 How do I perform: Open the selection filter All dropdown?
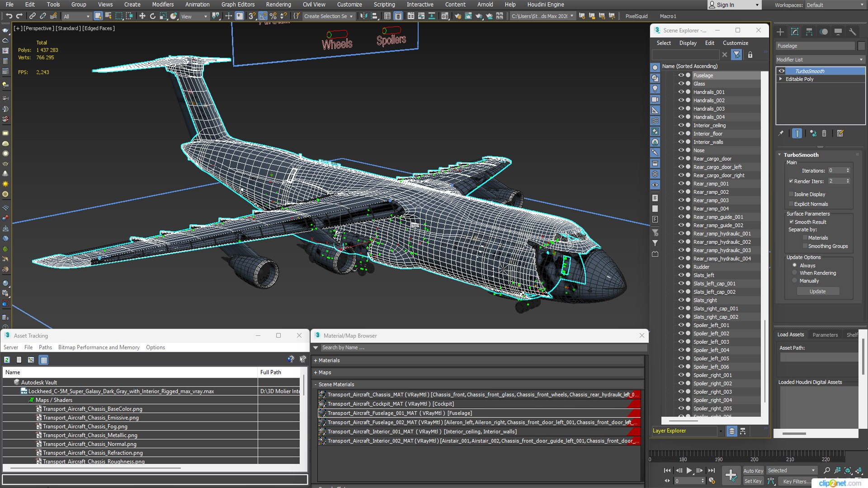click(x=76, y=16)
